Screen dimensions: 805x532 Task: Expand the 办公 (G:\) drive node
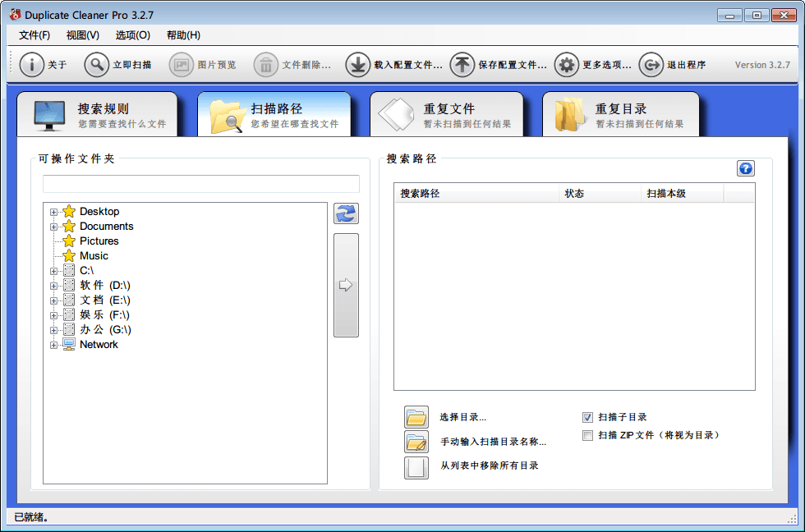tap(53, 330)
